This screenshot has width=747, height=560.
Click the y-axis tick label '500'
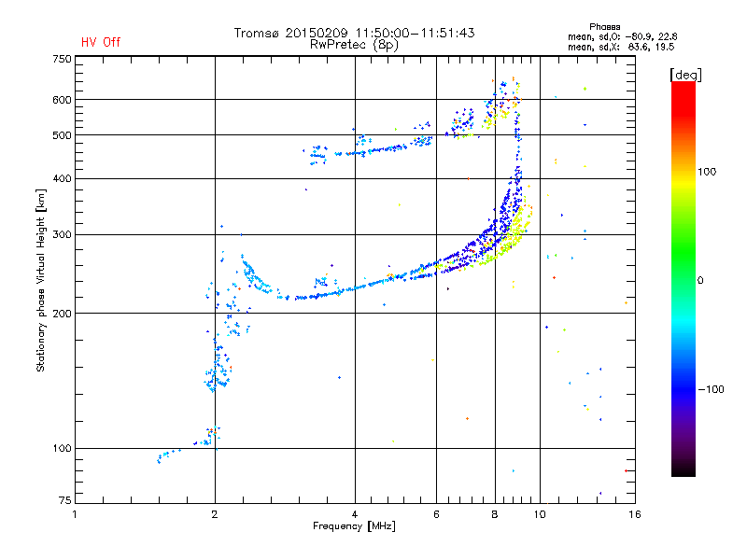(62, 135)
